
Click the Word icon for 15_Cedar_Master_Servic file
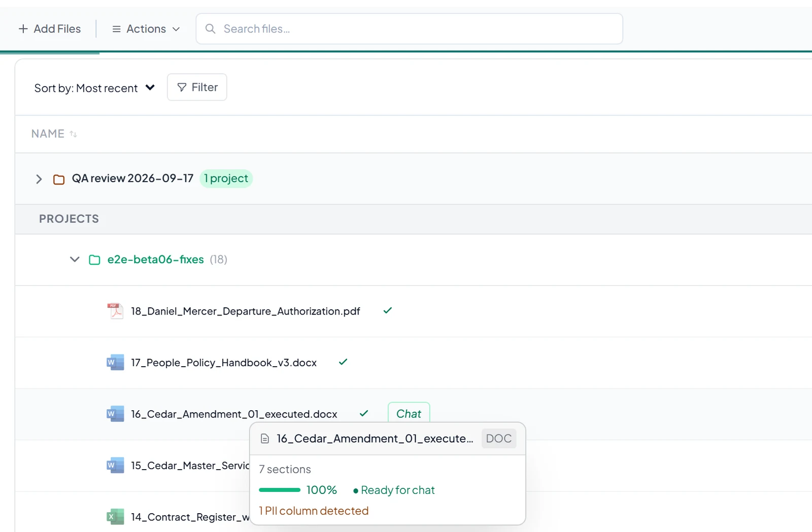click(x=115, y=466)
